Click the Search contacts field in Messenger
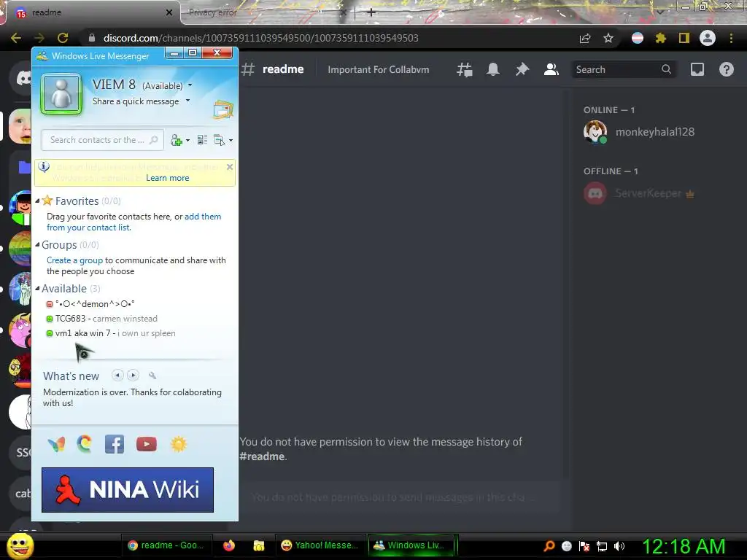This screenshot has height=560, width=747. [102, 140]
